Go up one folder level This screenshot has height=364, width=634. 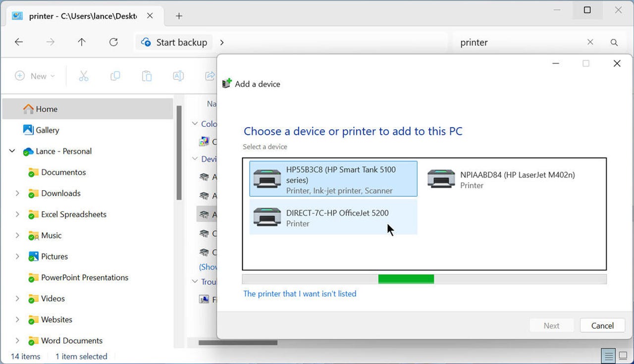pos(82,42)
